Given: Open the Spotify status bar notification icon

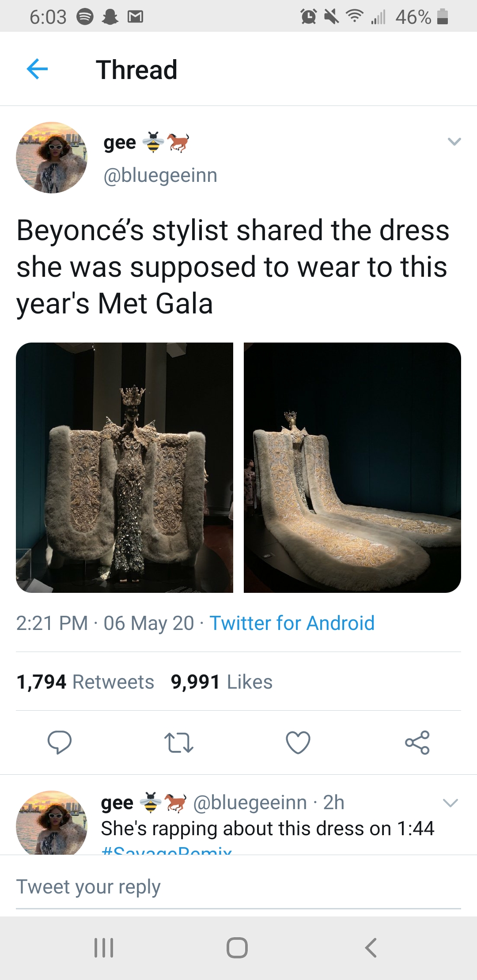Looking at the screenshot, I should (85, 17).
